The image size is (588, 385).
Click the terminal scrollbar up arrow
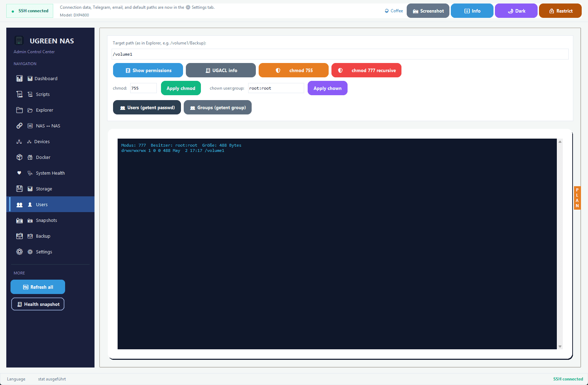(x=560, y=142)
